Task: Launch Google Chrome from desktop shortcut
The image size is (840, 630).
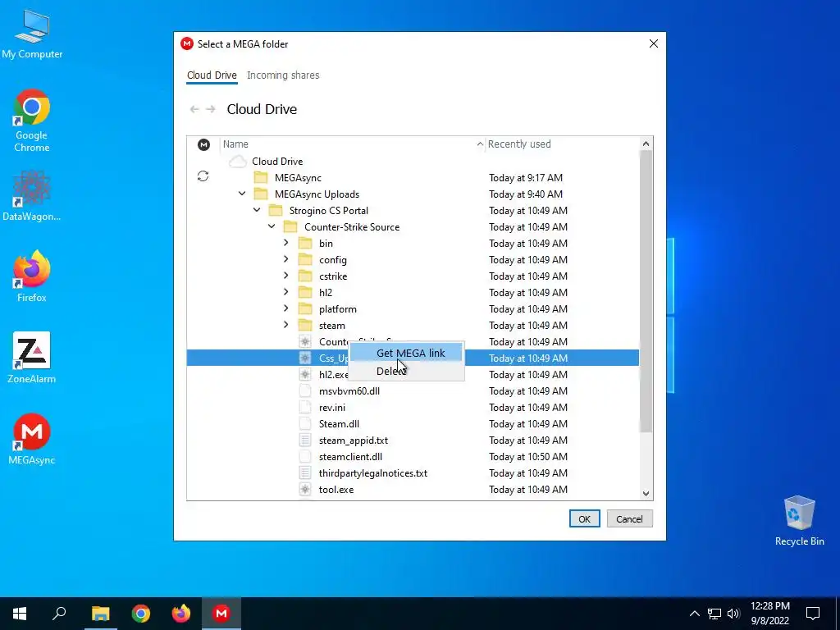Action: point(32,121)
